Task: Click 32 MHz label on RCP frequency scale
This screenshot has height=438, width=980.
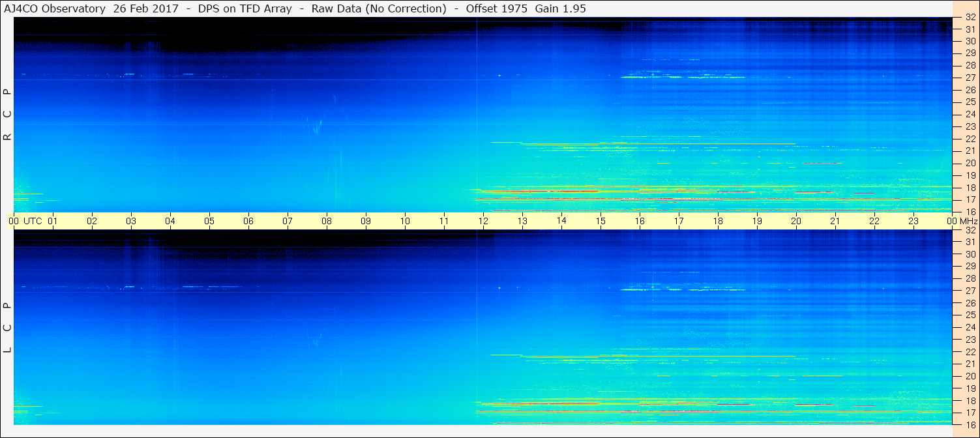Action: pos(970,18)
